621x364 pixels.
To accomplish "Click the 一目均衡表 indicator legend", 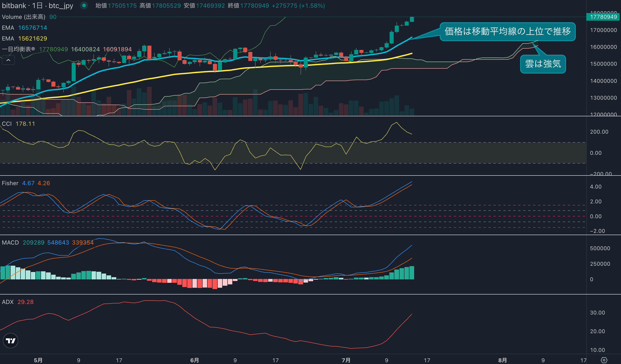I will tap(18, 49).
